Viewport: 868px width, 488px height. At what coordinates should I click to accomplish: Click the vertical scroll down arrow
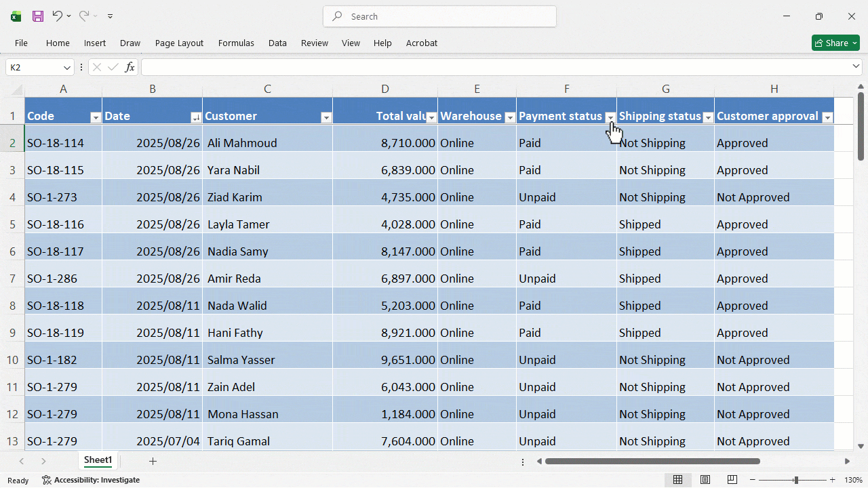tap(861, 446)
